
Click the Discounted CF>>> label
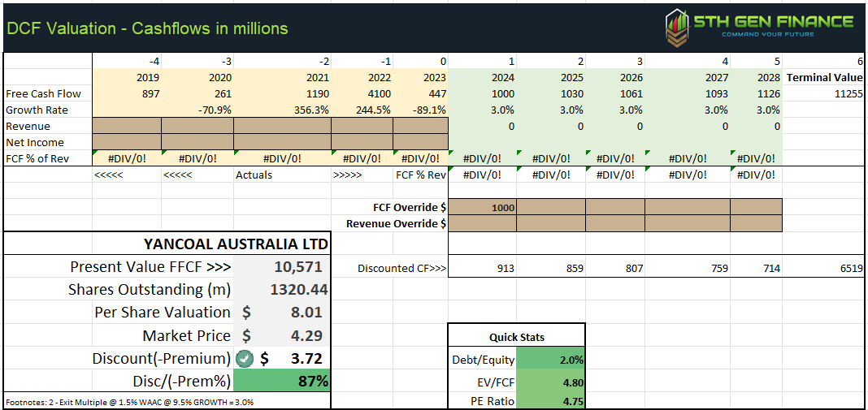click(402, 269)
